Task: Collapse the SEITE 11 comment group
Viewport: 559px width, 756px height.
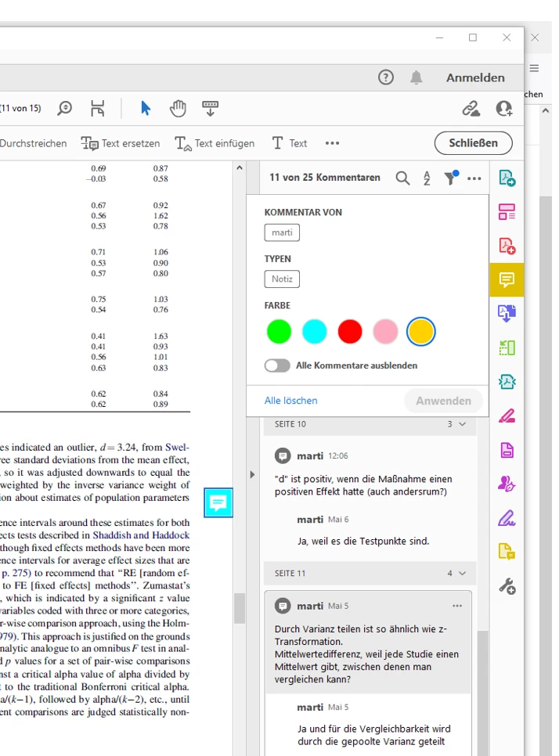Action: pyautogui.click(x=463, y=574)
